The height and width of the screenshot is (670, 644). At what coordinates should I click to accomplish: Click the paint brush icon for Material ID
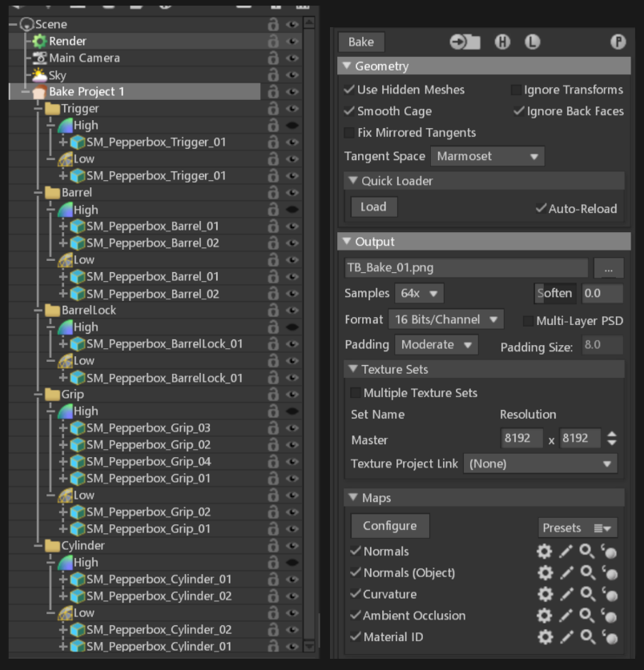[566, 636]
